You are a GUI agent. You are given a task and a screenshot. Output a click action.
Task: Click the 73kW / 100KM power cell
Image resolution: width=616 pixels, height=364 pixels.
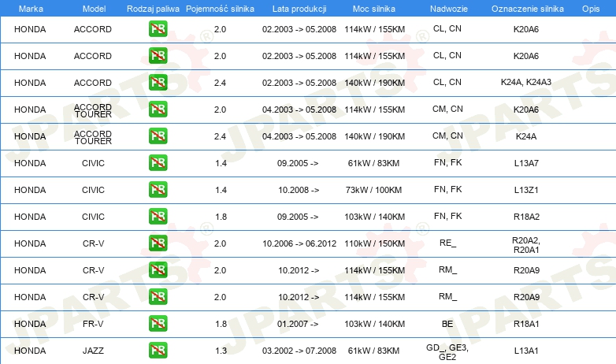point(373,190)
